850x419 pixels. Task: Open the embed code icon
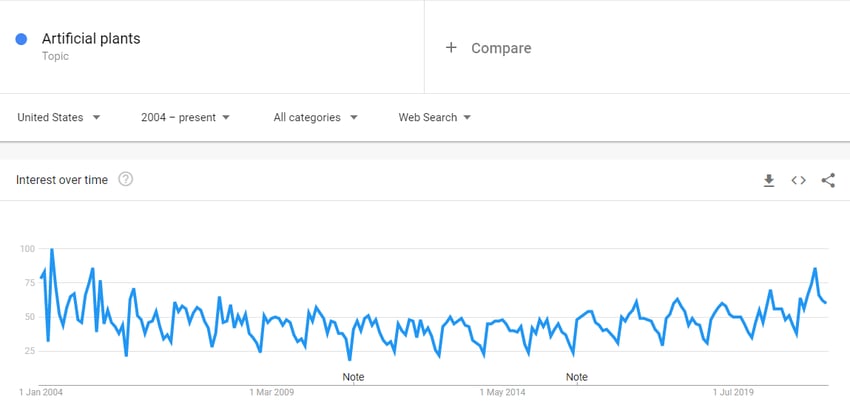coord(799,181)
